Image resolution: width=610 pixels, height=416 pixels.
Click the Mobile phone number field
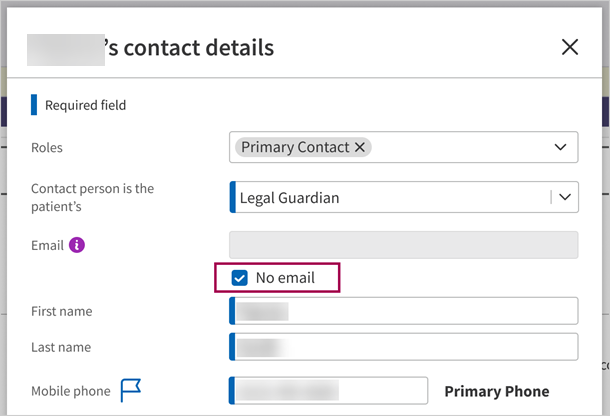[x=329, y=391]
